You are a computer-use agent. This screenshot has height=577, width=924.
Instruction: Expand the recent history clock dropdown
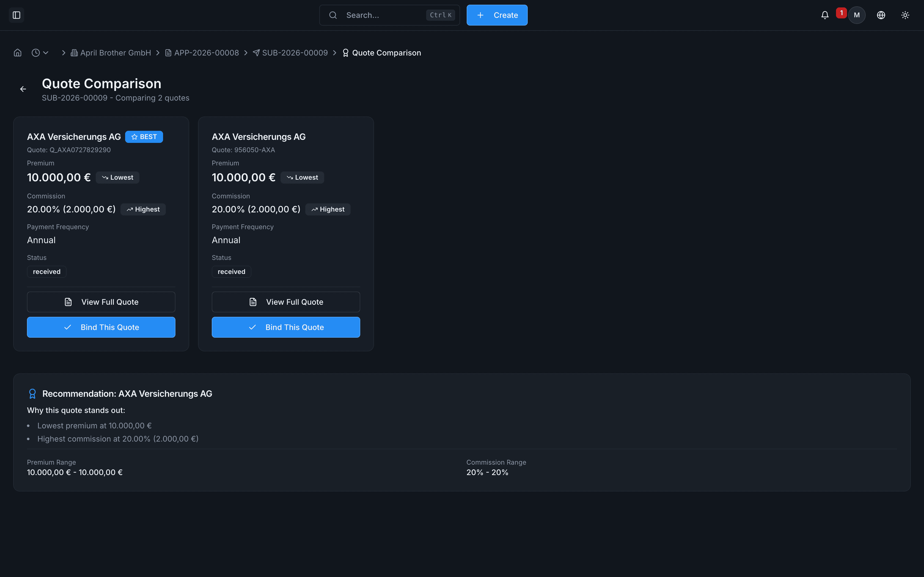point(40,53)
